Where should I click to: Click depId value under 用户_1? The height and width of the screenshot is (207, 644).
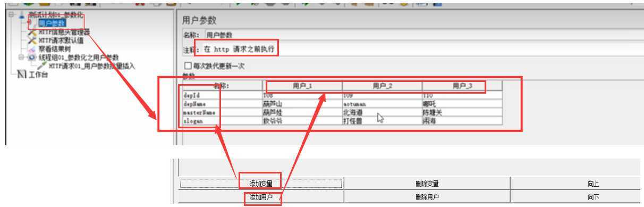click(x=302, y=95)
